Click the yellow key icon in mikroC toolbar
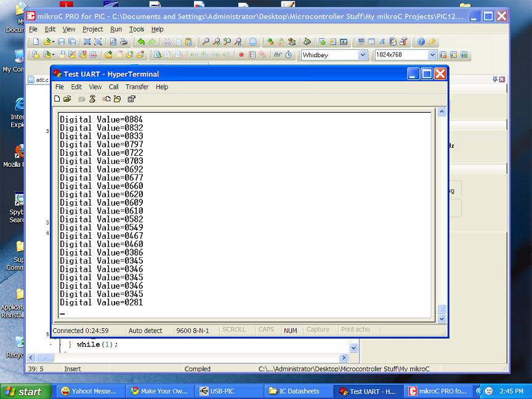 [x=432, y=42]
